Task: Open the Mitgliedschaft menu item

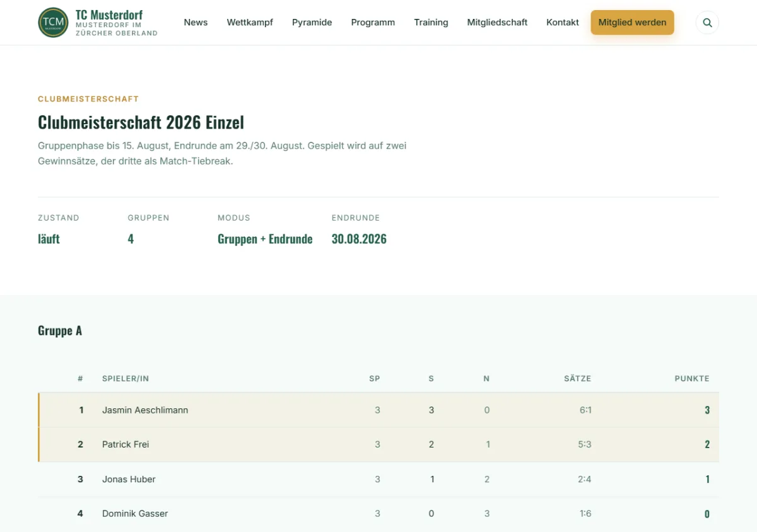Action: (497, 23)
